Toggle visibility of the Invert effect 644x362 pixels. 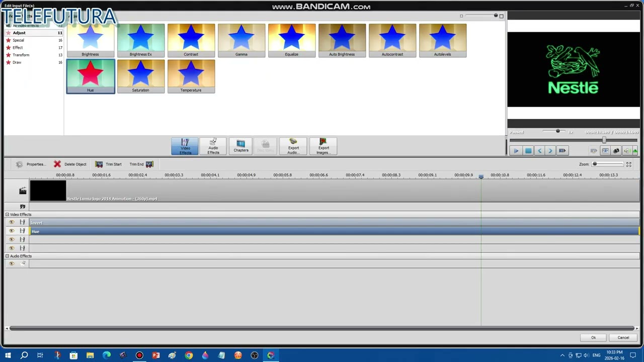point(12,222)
